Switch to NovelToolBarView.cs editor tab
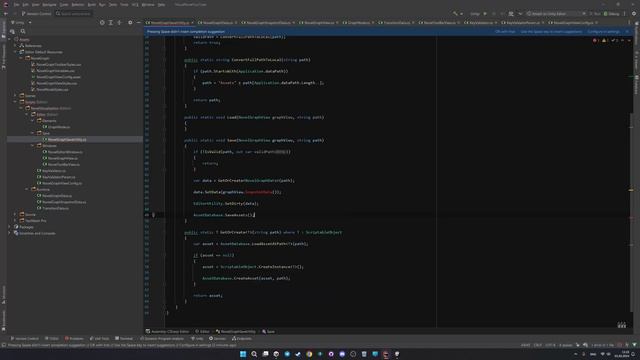Viewport: 640px width, 360px height. tap(439, 22)
